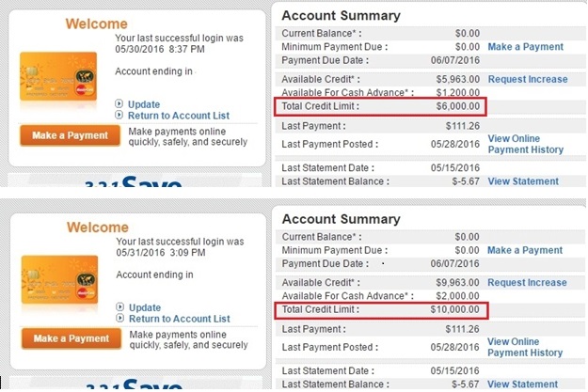Select the highlighted Total Credit Limit $6,000.00 row

tap(381, 107)
